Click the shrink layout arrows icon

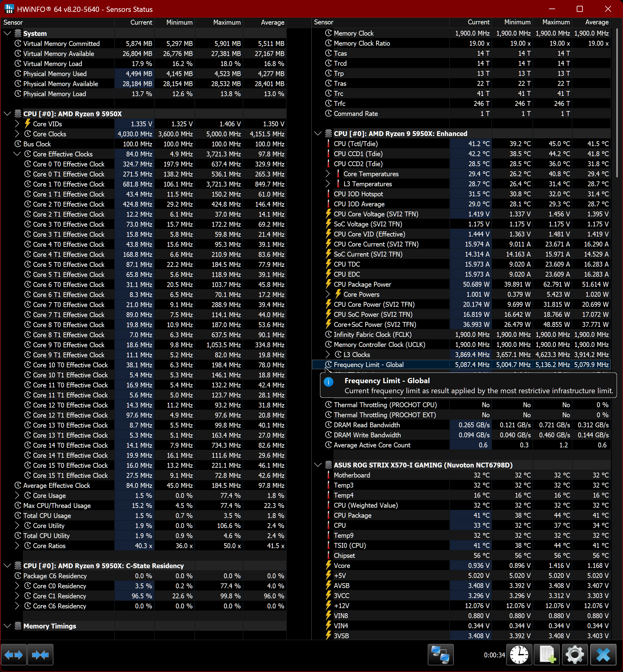(x=40, y=655)
